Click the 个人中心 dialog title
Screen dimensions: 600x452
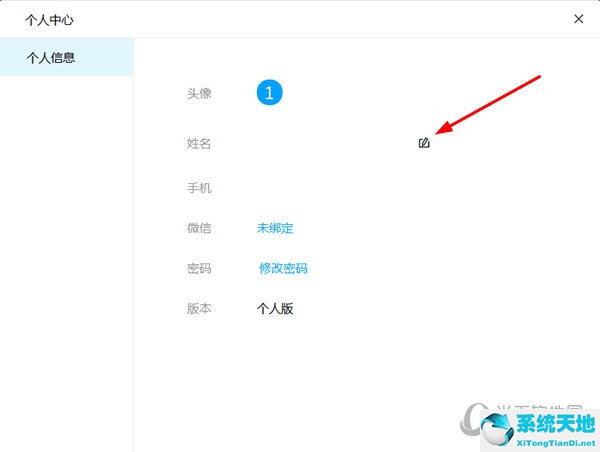tap(49, 20)
